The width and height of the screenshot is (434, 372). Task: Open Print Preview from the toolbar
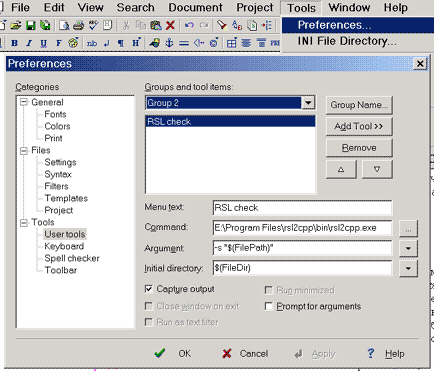pos(64,25)
